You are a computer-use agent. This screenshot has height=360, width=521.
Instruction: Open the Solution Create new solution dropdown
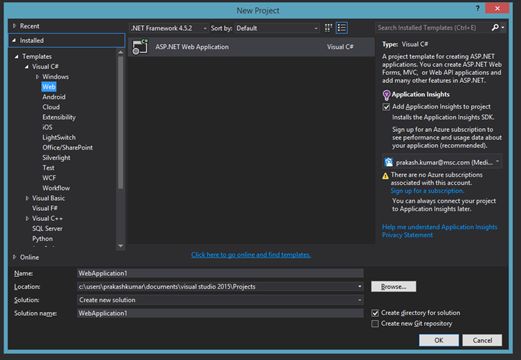[359, 300]
